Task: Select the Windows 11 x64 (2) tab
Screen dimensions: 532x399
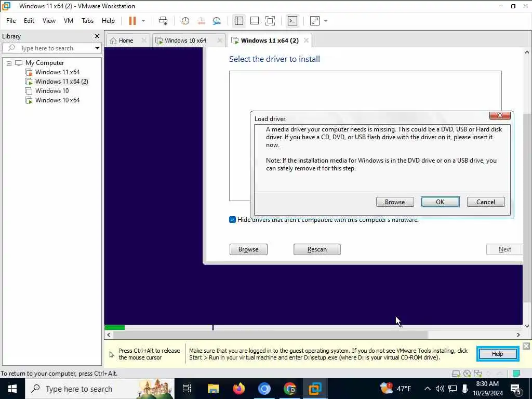Action: click(x=270, y=41)
